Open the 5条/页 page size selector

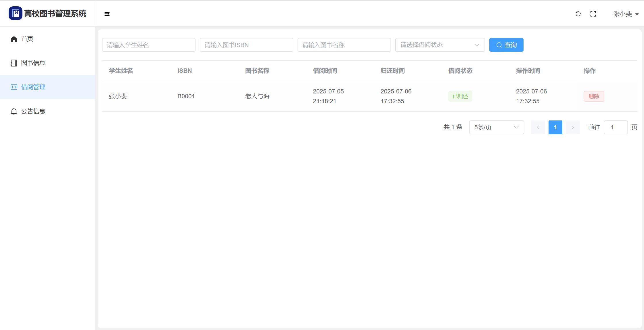497,127
